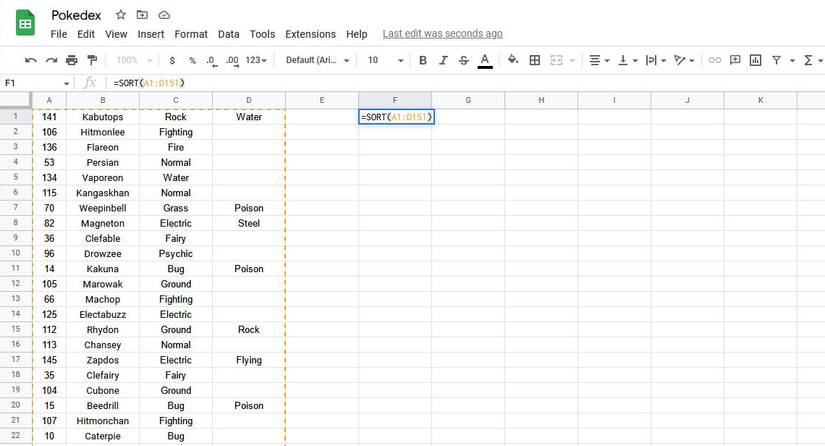This screenshot has width=825, height=446.
Task: Star the Pokedex document
Action: tap(121, 15)
